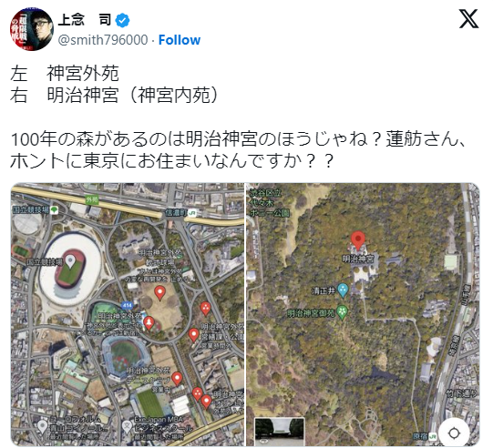Screen dimensions: 493x448
Task: Open the @smith796000 handle link
Action: point(103,40)
